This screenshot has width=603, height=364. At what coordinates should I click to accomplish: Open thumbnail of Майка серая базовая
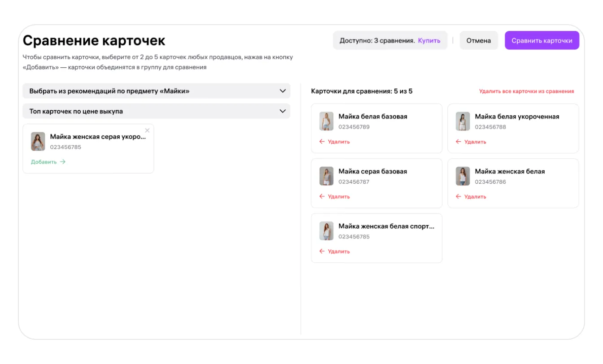(326, 176)
